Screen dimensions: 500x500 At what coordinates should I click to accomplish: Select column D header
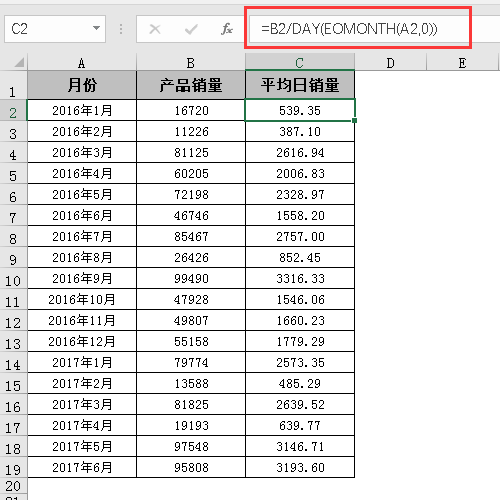[x=390, y=62]
